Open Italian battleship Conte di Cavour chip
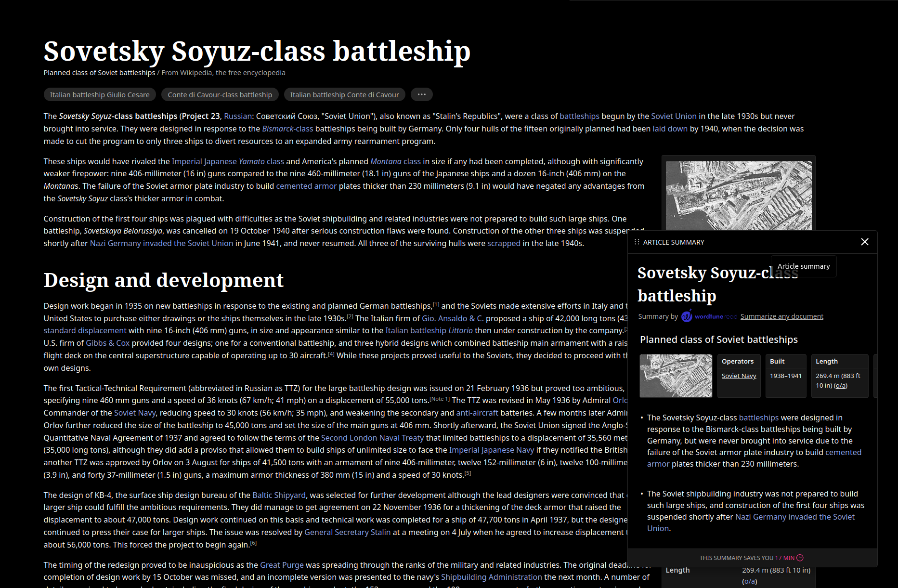This screenshot has height=588, width=898. coord(344,94)
